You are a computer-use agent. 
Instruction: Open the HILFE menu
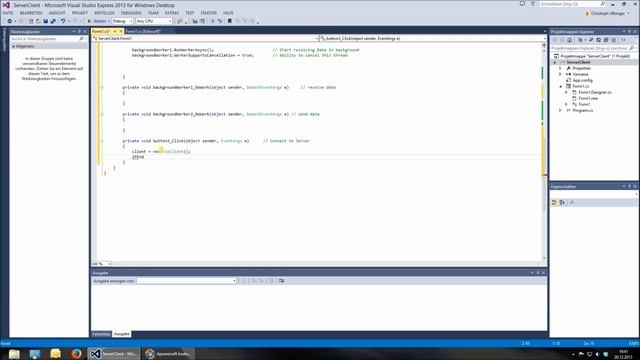tap(228, 13)
